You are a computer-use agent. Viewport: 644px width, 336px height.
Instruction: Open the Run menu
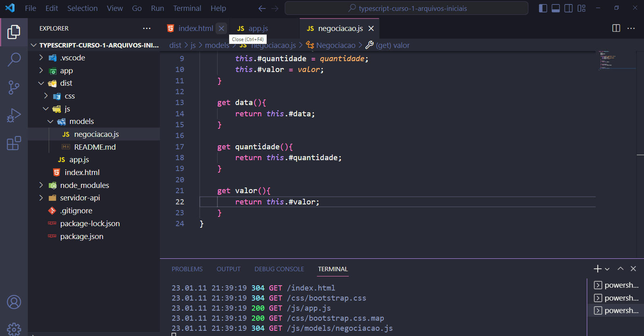coord(157,8)
